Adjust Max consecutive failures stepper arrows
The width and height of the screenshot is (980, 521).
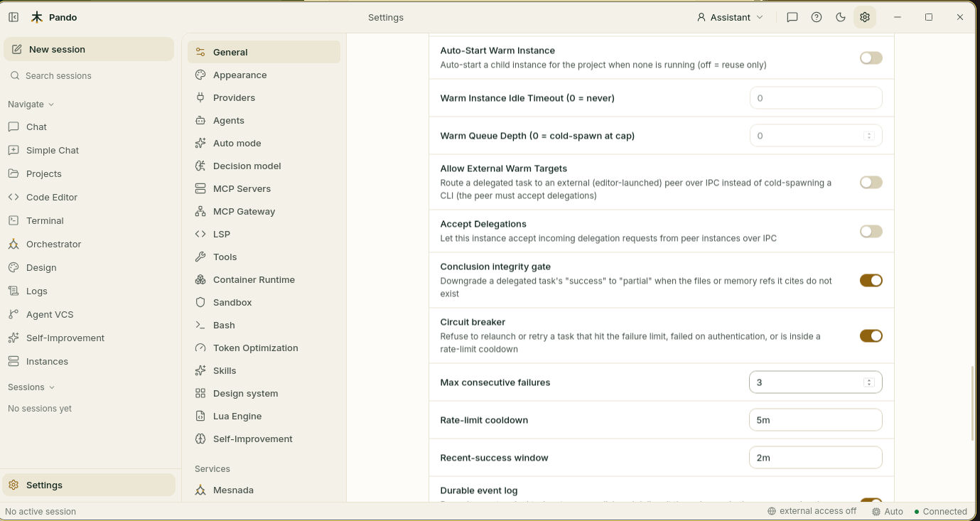[x=868, y=382]
